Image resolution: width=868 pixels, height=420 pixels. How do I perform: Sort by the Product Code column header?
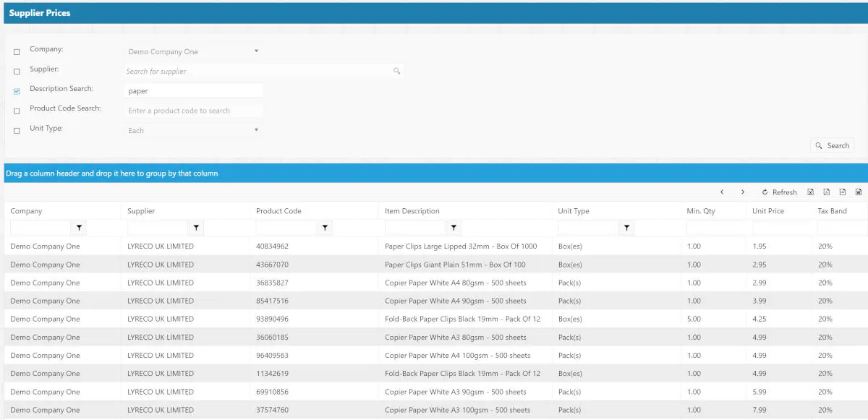278,211
